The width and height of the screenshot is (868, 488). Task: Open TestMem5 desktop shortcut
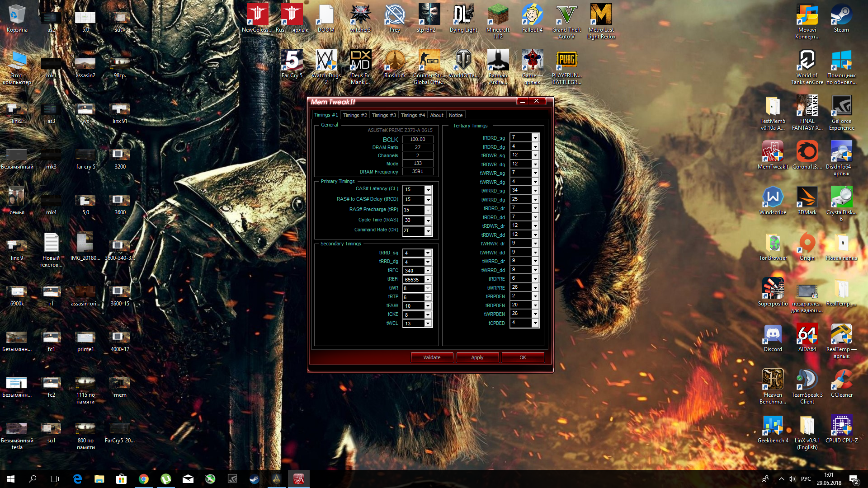click(773, 107)
